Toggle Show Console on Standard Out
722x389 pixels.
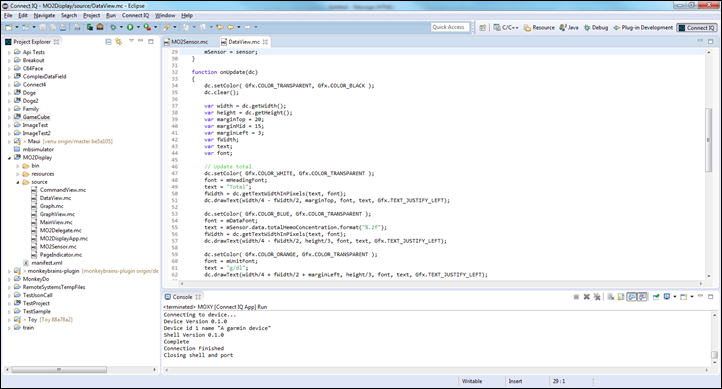pos(631,297)
